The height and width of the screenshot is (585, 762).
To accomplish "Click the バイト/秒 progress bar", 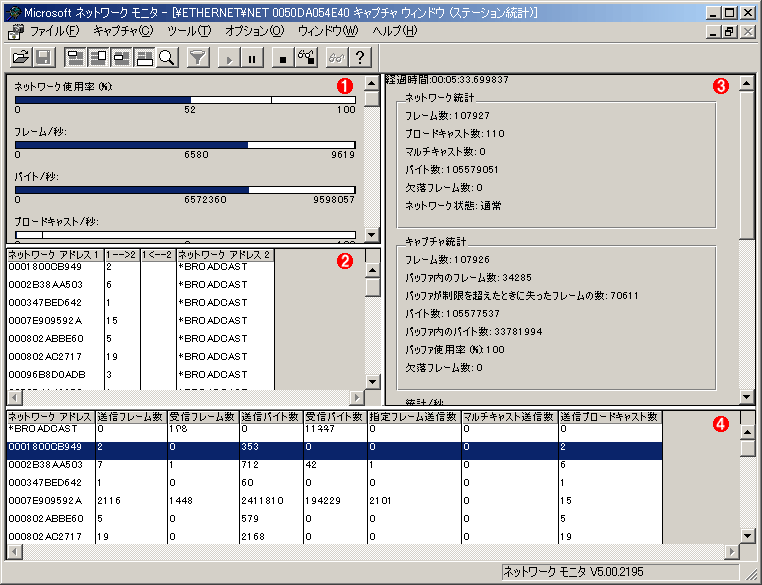I will coord(185,189).
